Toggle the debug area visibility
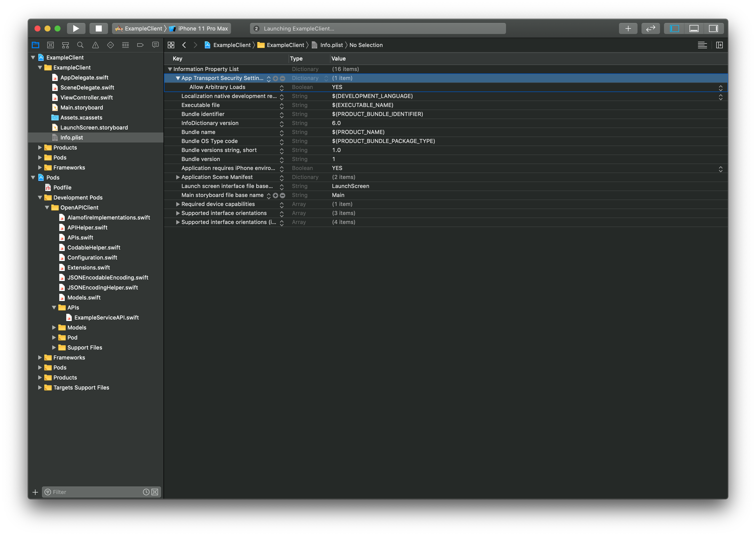 click(x=694, y=28)
